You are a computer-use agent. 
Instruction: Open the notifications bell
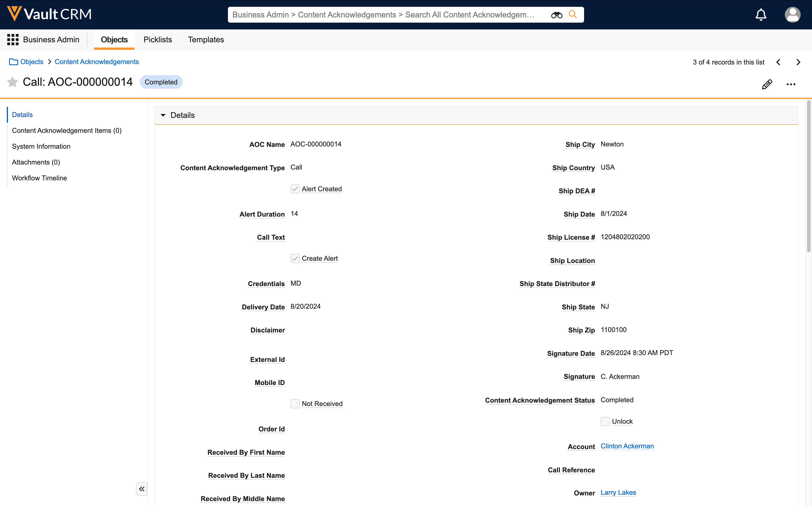coord(761,15)
